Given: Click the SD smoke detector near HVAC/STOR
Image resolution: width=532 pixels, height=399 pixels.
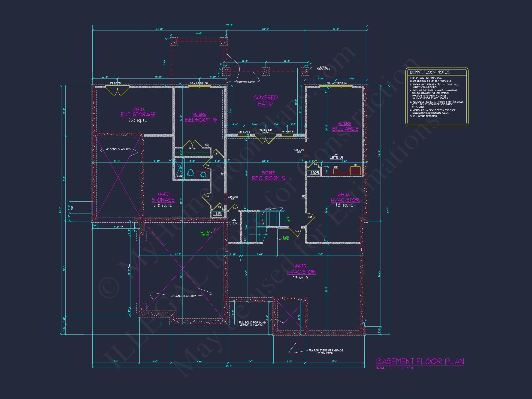Looking at the screenshot, I should tap(303, 197).
